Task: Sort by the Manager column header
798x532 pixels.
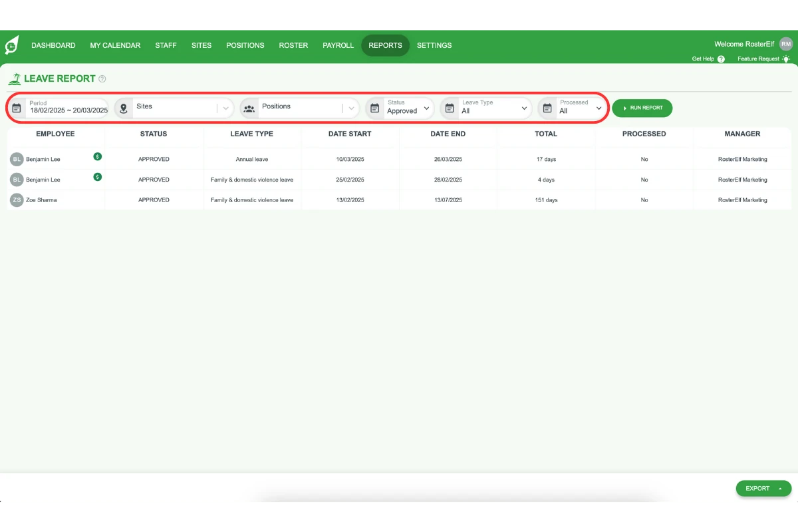Action: coord(742,134)
